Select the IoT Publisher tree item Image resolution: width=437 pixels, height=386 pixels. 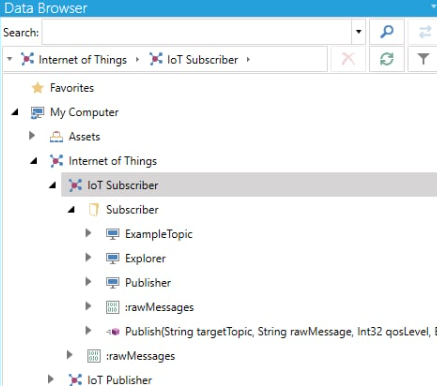[120, 380]
